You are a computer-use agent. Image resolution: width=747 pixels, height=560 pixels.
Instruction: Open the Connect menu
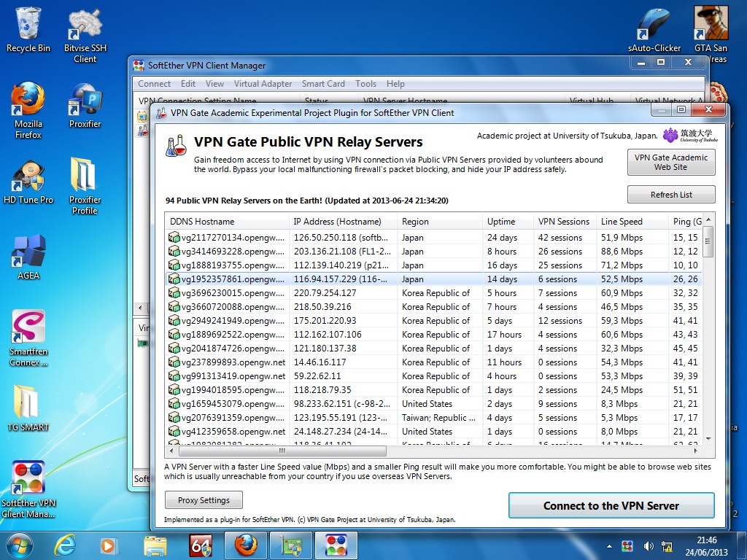[x=154, y=84]
